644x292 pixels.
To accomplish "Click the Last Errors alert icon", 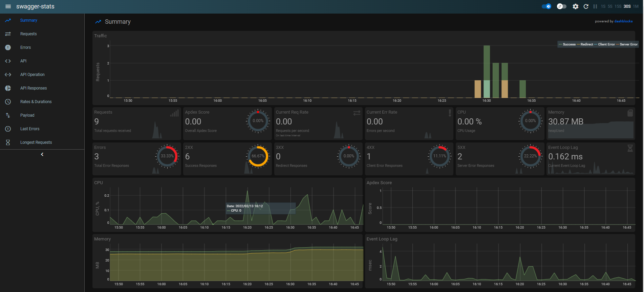I will pos(8,129).
